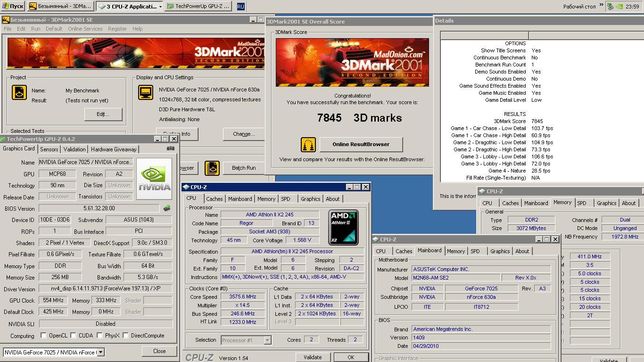The image size is (644, 362).
Task: Click the GPU-Z screenshot camera icon
Action: point(171,148)
